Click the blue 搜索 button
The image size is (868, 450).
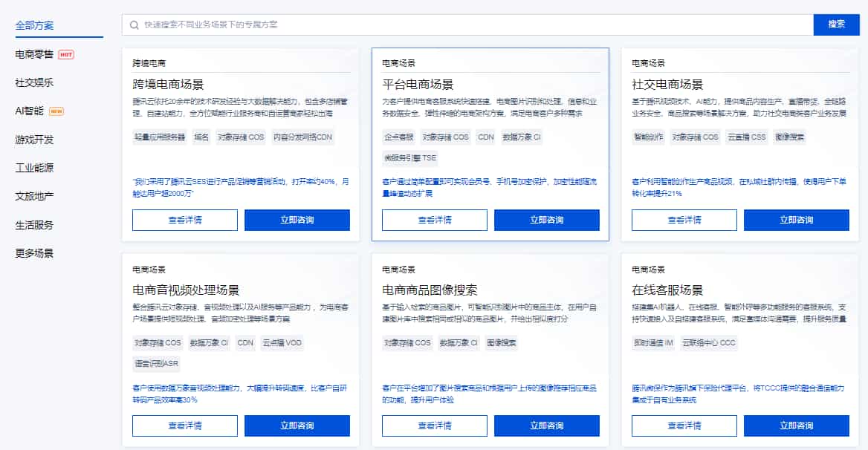tap(836, 25)
